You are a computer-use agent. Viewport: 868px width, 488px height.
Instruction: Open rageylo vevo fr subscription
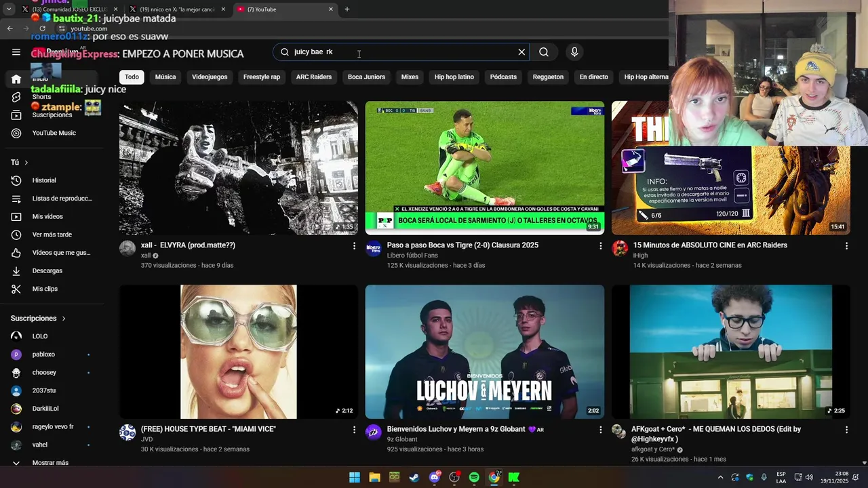click(x=53, y=427)
